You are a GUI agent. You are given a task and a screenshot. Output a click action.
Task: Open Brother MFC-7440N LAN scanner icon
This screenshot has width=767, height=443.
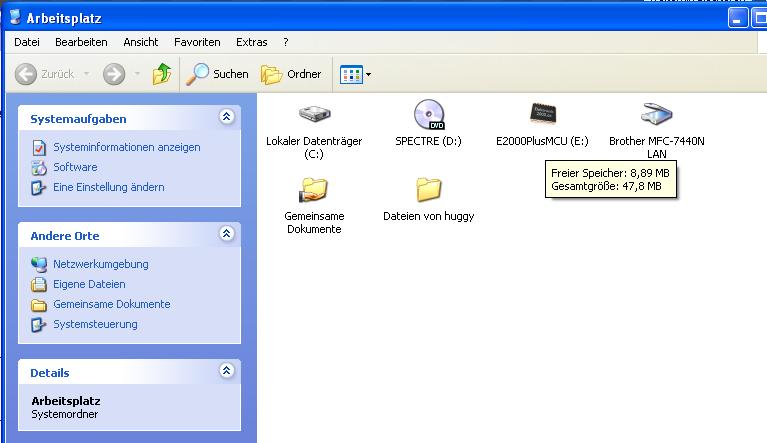656,114
